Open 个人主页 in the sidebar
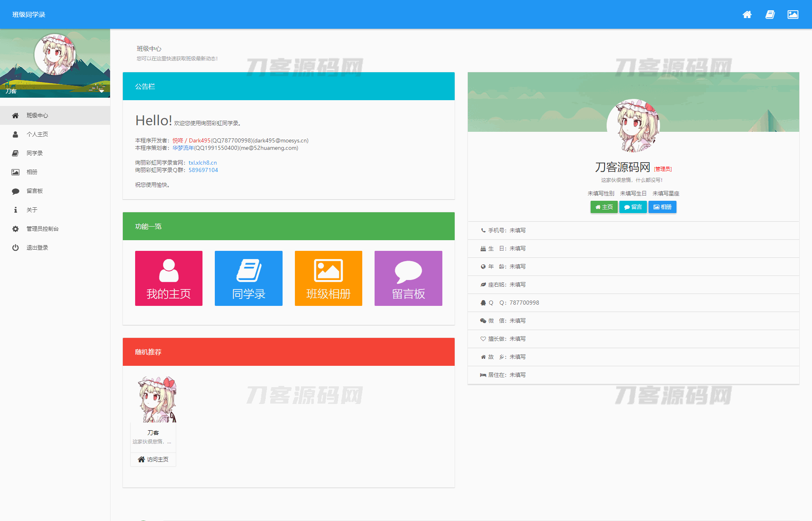This screenshot has height=521, width=812. pos(37,134)
